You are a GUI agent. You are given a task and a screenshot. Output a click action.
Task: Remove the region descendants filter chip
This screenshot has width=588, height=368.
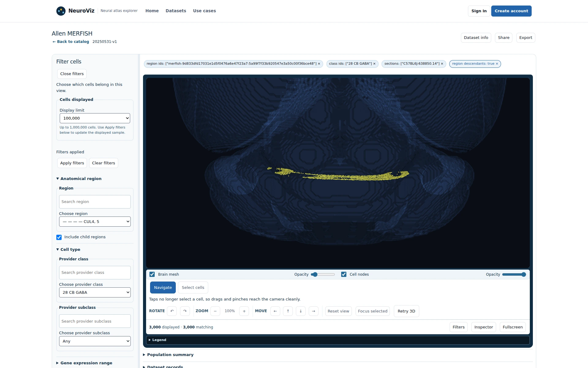point(497,64)
